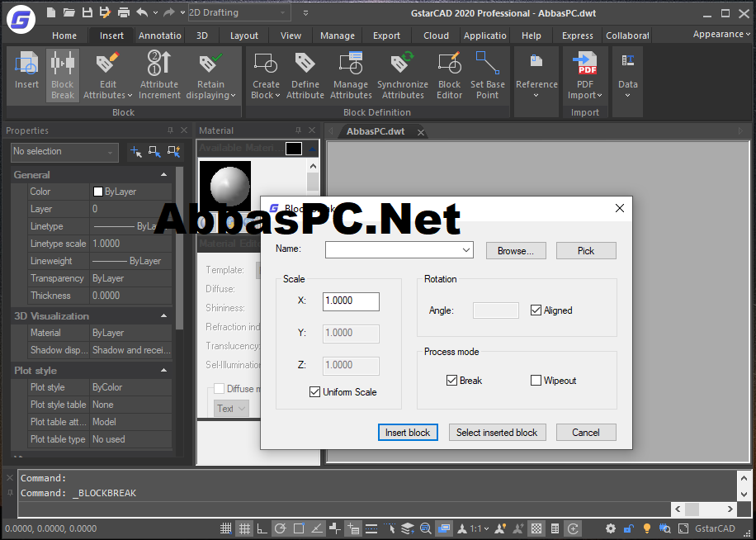Screen dimensions: 756x540
Task: Select the Set Base Point tool
Action: (488, 75)
